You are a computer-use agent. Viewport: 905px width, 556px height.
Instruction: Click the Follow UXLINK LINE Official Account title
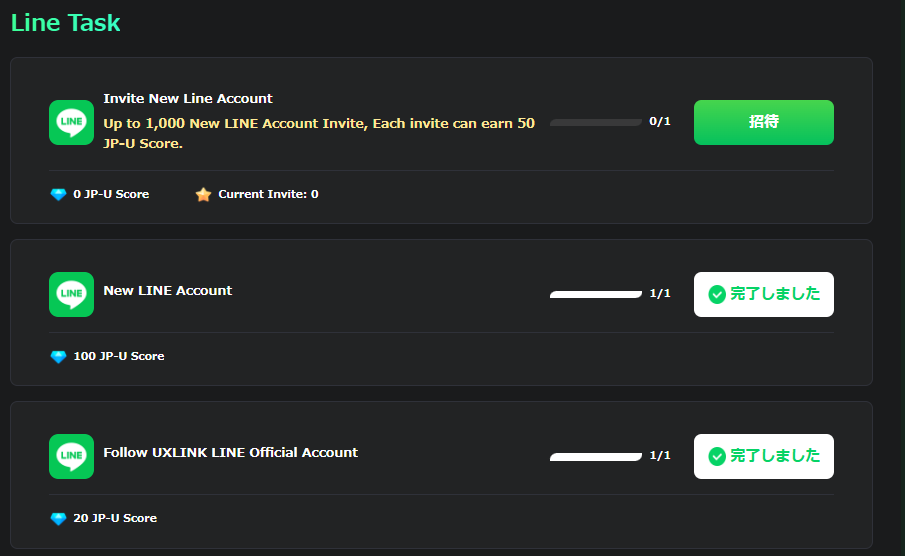[x=230, y=452]
